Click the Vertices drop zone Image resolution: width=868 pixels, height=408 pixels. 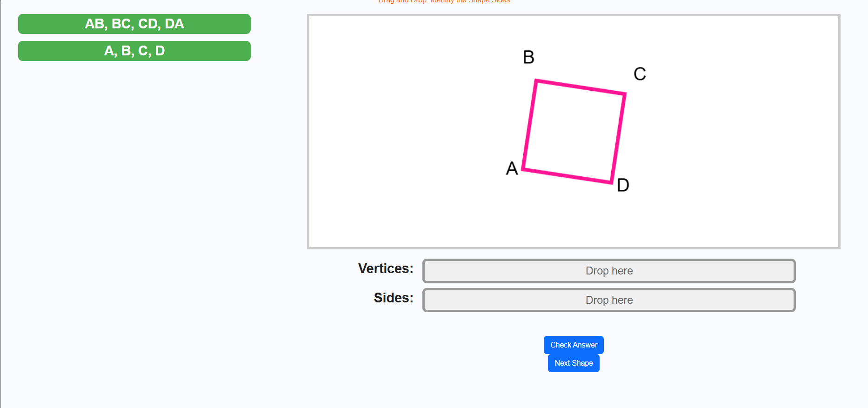(608, 271)
